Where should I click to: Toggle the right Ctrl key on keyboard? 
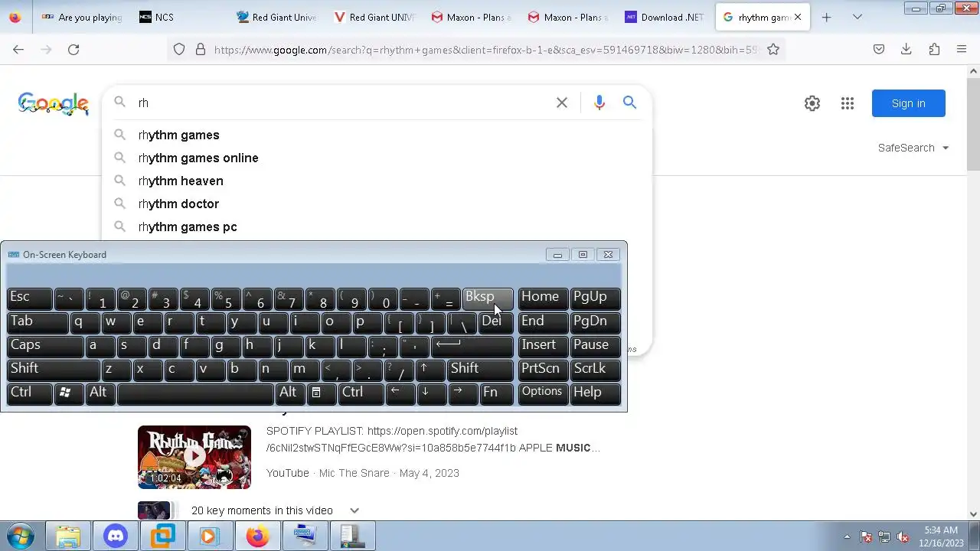tap(361, 393)
